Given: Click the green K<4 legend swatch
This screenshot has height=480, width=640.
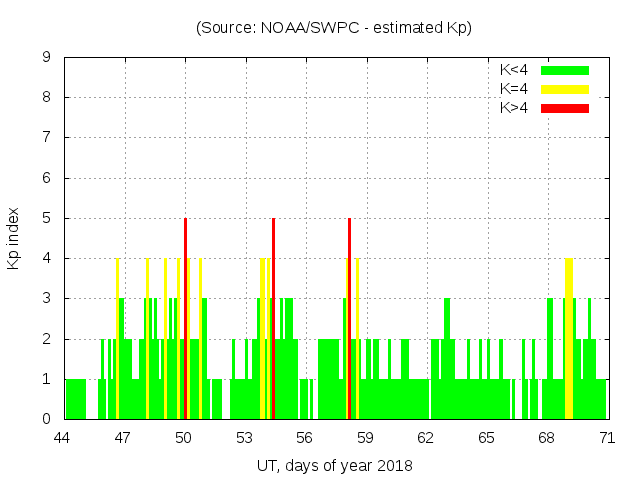Looking at the screenshot, I should coord(565,70).
